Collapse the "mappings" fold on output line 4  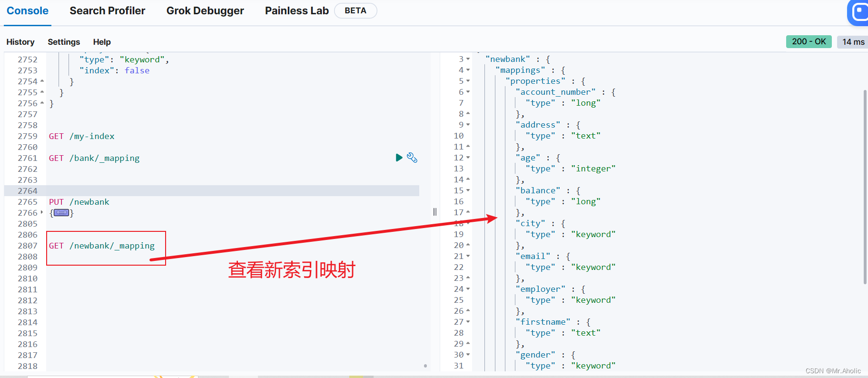(468, 70)
